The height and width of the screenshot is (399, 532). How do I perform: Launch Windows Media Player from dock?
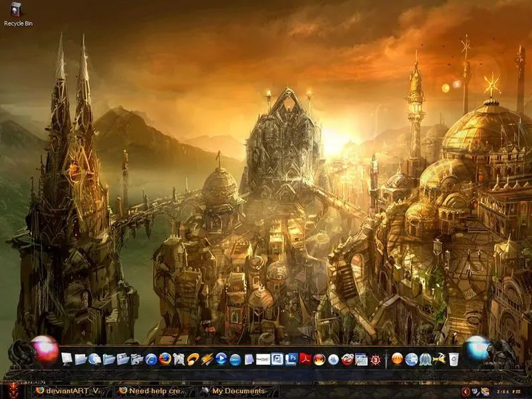tap(221, 359)
